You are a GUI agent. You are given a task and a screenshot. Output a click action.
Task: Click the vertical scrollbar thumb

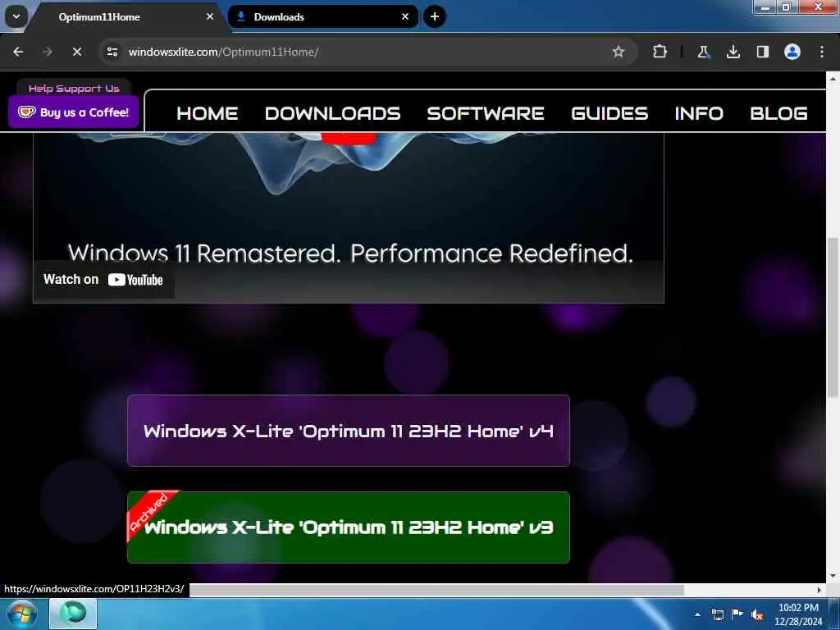(x=833, y=317)
